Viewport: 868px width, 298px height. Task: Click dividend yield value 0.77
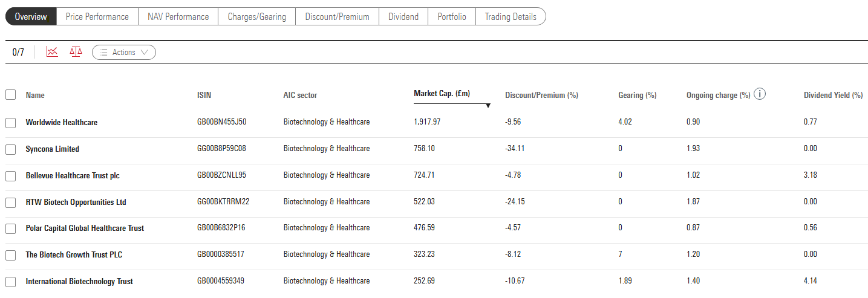click(811, 121)
